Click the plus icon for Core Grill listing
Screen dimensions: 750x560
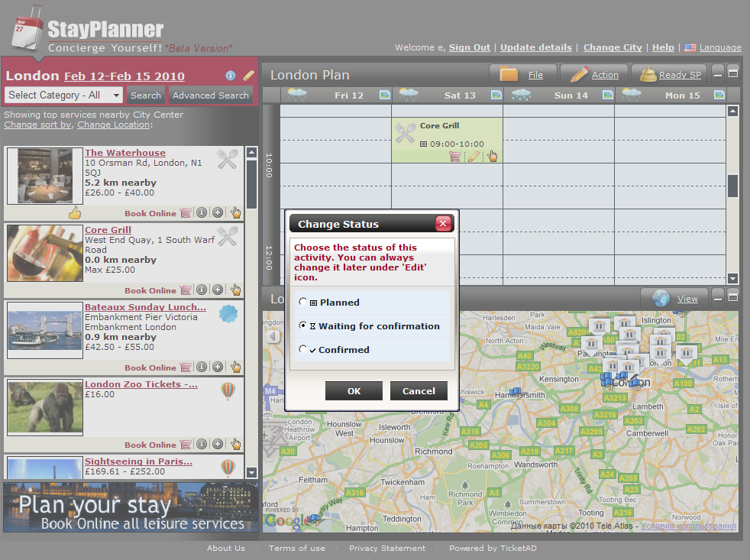[x=218, y=290]
